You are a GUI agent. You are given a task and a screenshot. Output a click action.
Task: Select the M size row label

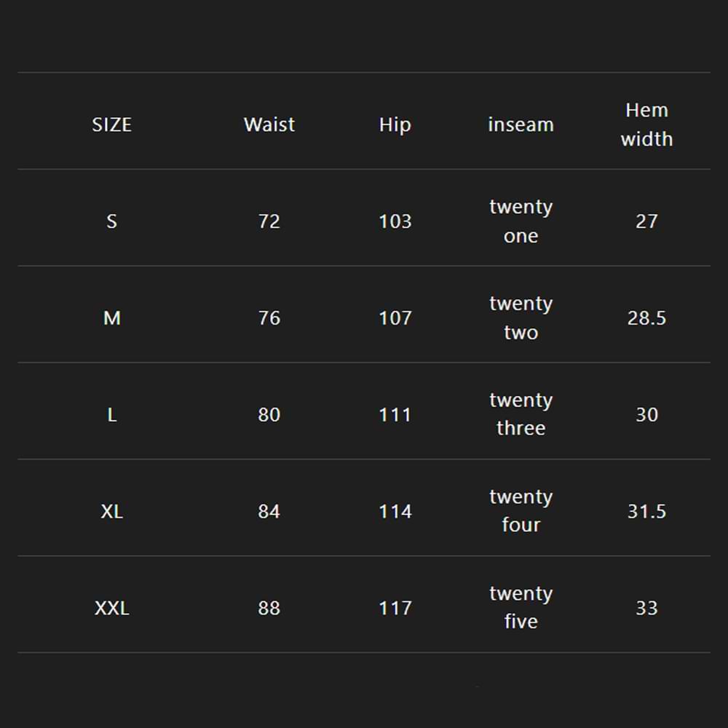(x=111, y=318)
